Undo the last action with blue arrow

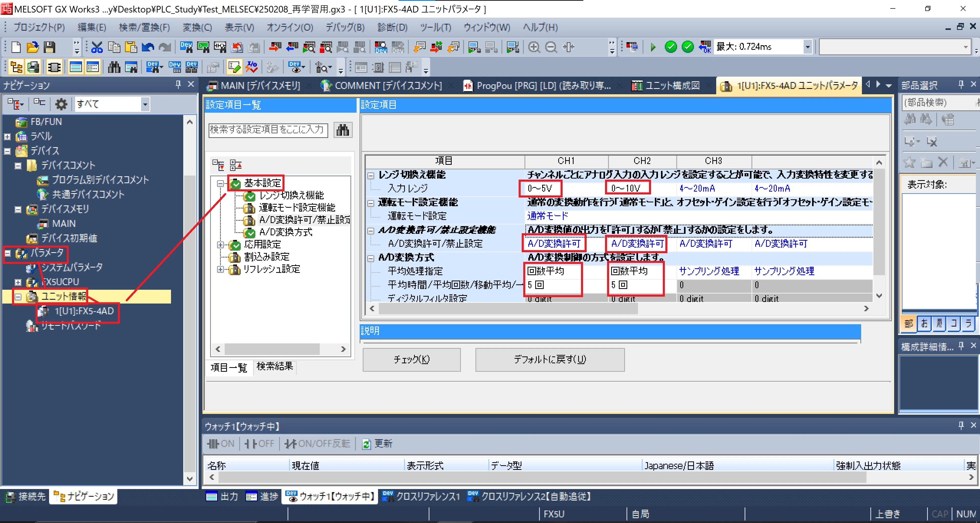147,47
